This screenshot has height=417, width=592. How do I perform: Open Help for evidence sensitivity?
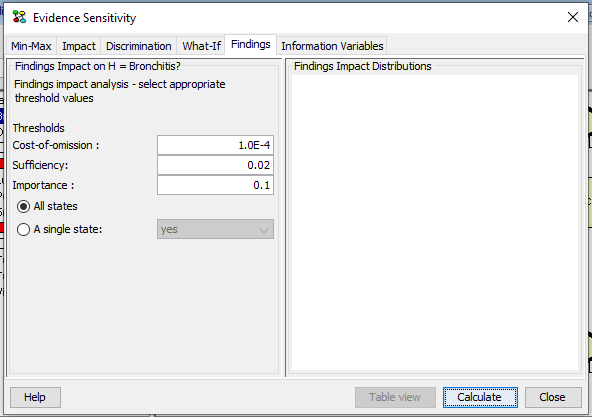(x=35, y=397)
